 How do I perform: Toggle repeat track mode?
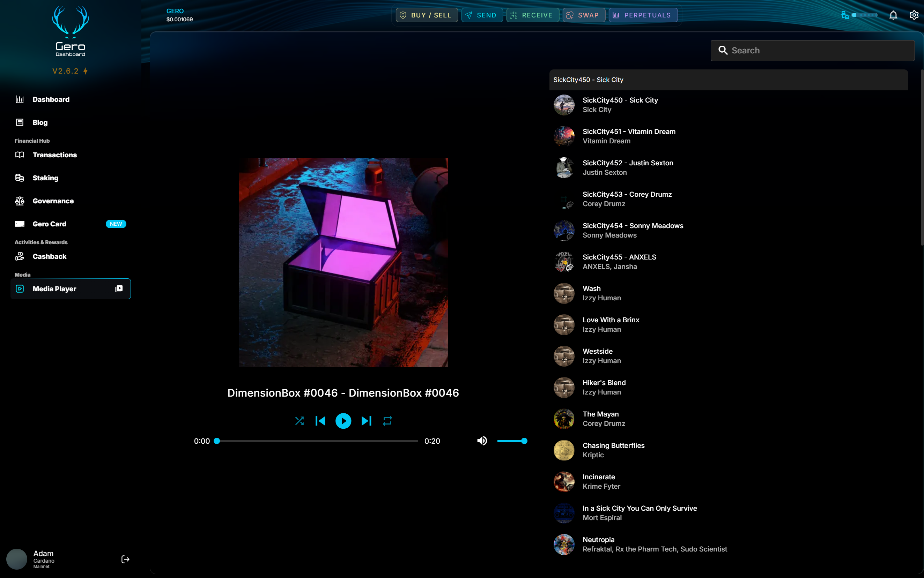[387, 421]
